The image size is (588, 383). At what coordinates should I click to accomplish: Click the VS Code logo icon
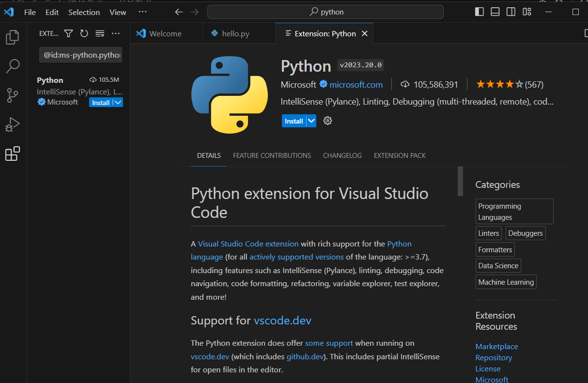pos(9,12)
